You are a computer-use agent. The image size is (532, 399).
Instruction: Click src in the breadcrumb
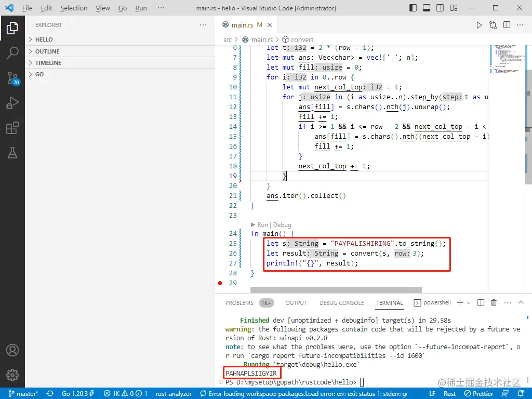(228, 39)
